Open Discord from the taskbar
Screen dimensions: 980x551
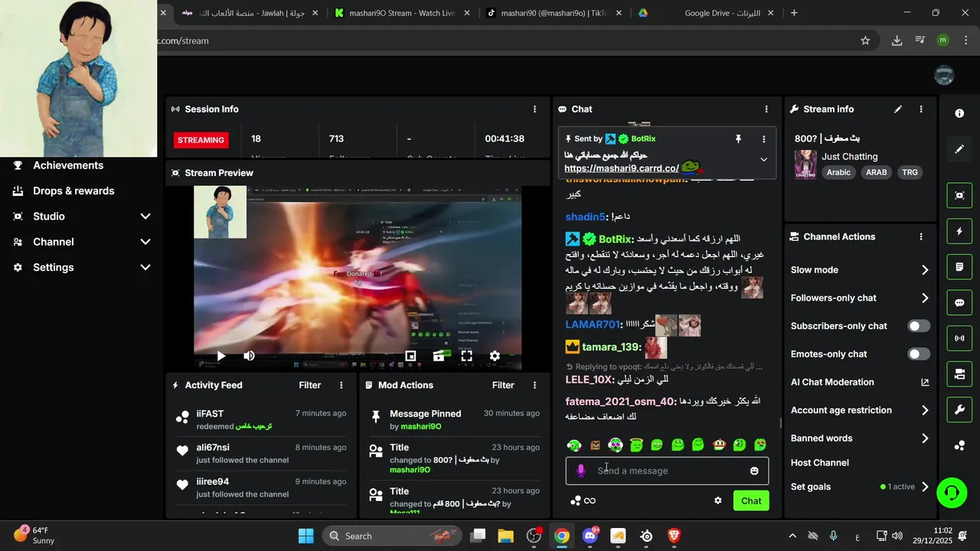590,536
